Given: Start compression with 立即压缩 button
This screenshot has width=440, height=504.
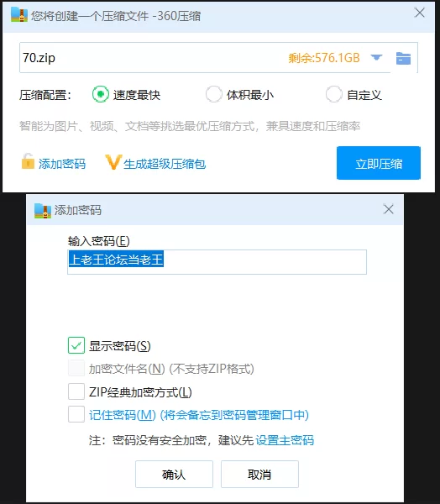Looking at the screenshot, I should click(379, 163).
